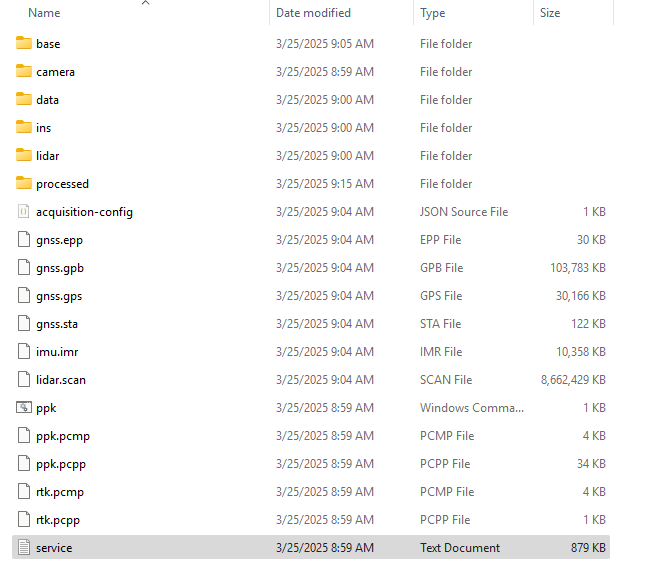Select the gnss.sta file icon

24,324
